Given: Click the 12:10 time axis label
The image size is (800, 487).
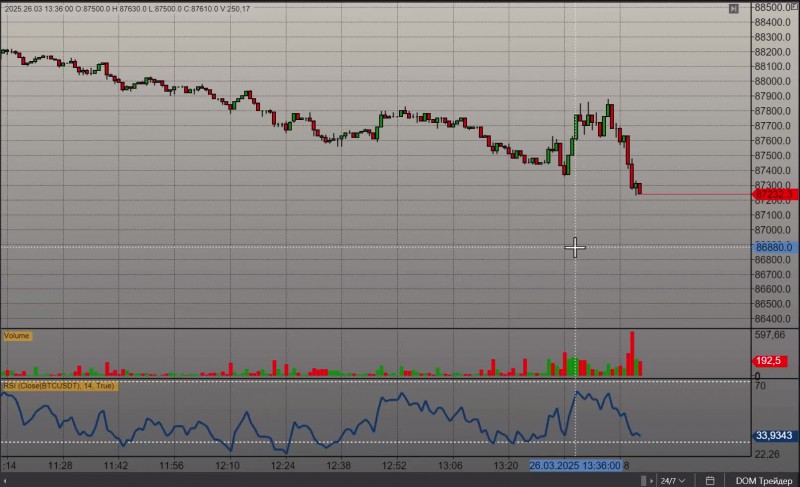Looking at the screenshot, I should pyautogui.click(x=227, y=466).
